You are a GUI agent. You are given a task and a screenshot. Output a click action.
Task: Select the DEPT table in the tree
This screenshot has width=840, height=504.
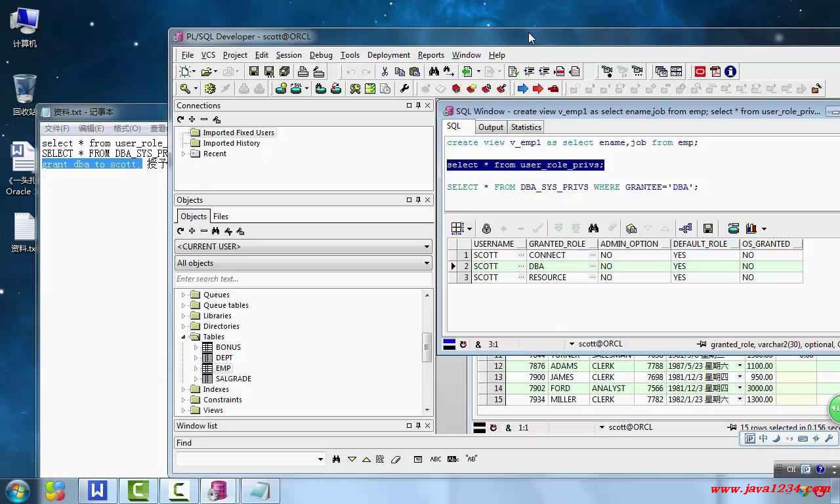pos(224,358)
